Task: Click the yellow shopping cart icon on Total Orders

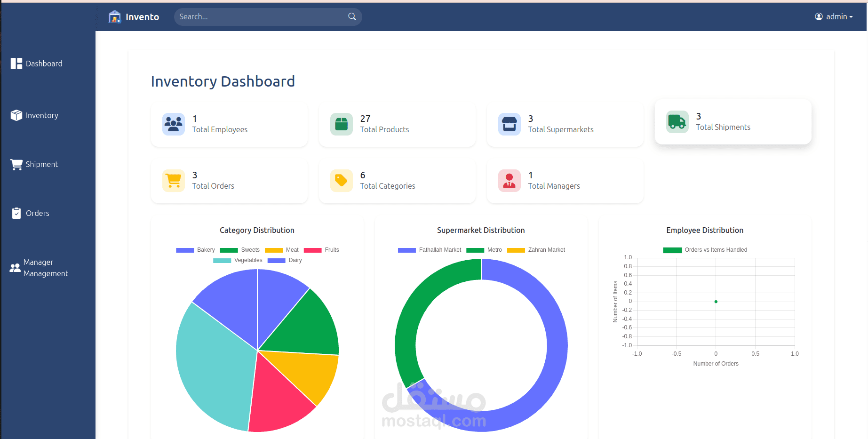Action: point(173,180)
